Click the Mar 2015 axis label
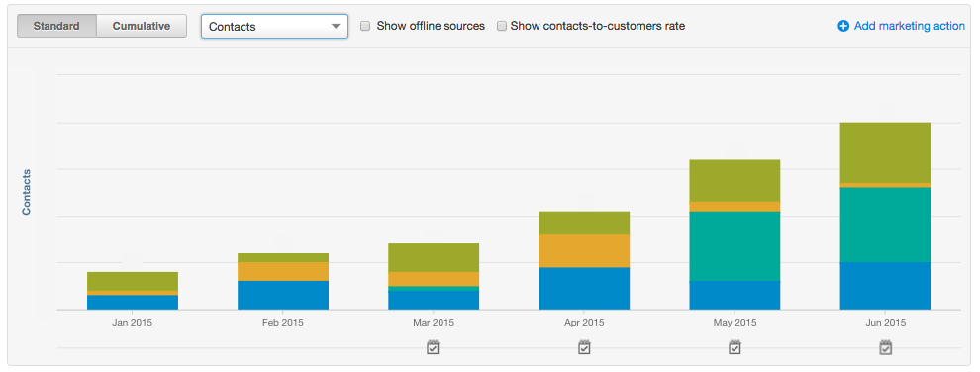This screenshot has height=372, width=980. tap(434, 323)
